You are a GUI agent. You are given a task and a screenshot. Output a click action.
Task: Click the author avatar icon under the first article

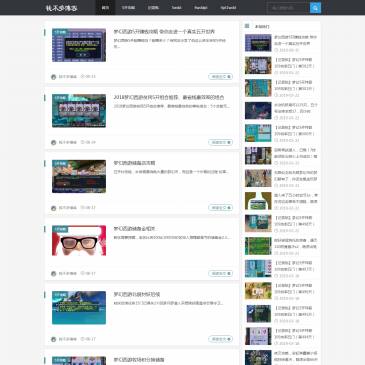pos(53,77)
